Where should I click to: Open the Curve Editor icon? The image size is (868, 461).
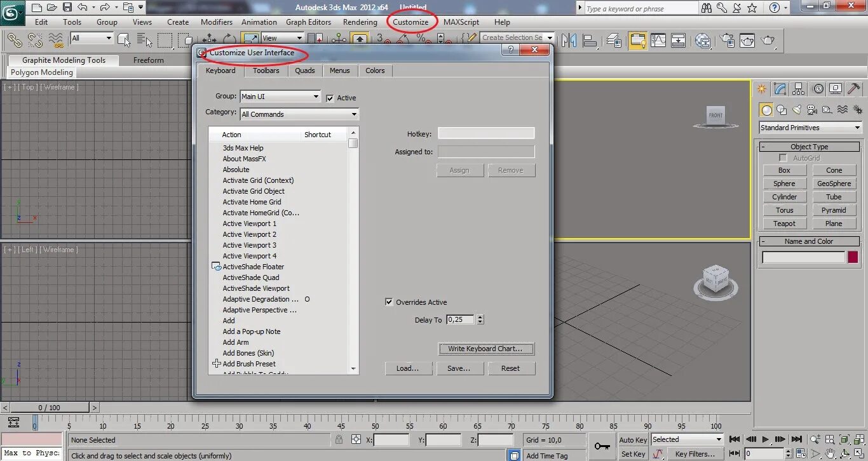coord(658,40)
